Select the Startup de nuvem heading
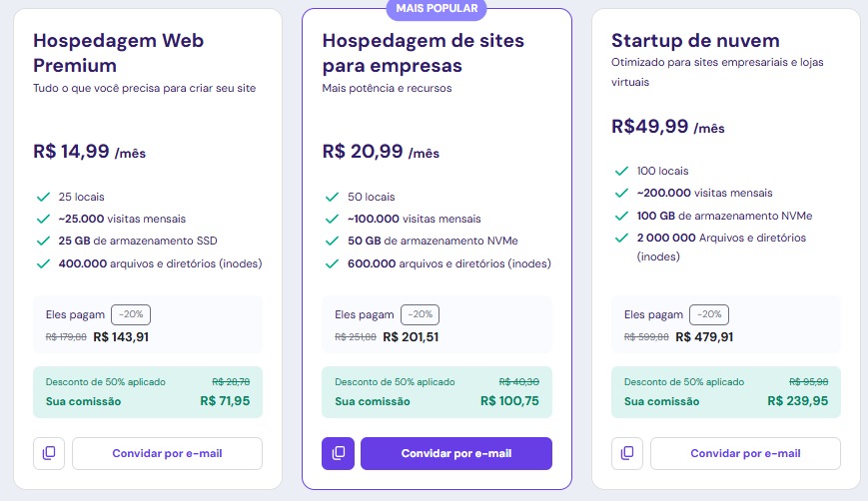868x501 pixels. point(695,40)
